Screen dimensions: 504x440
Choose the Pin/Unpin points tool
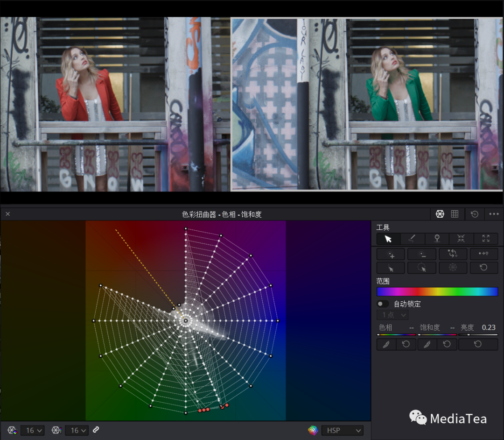coord(437,239)
